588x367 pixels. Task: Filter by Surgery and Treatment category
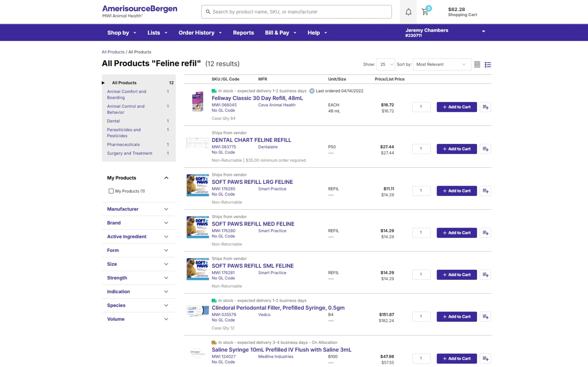click(130, 154)
